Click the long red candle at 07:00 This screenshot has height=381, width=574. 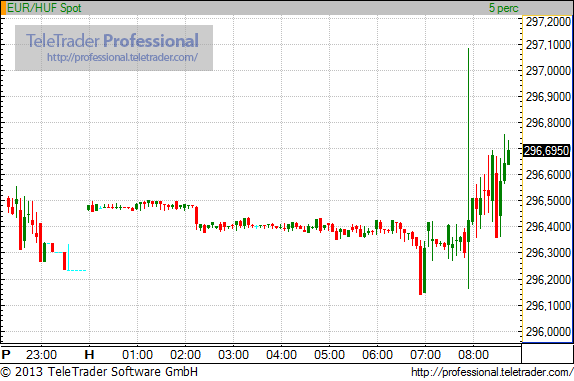click(421, 269)
